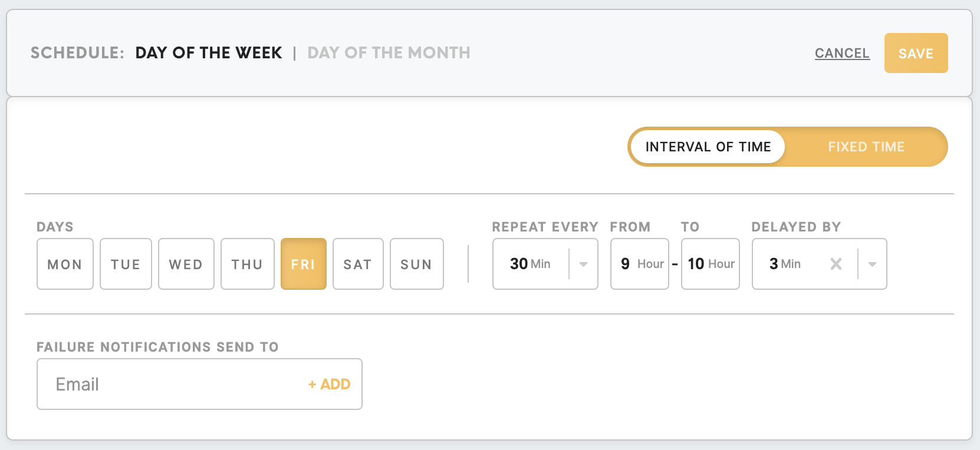Screen dimensions: 980x450
Task: Toggle the MON day button
Action: pos(65,264)
